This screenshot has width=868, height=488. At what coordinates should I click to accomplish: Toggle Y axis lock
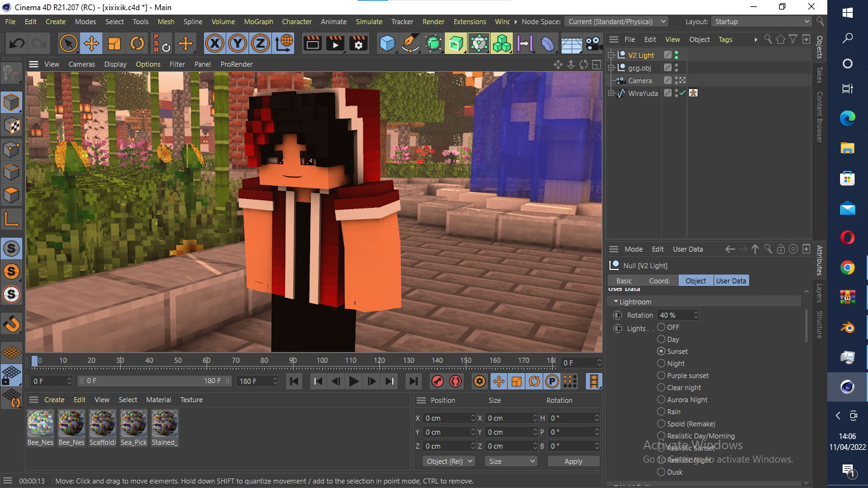(238, 43)
